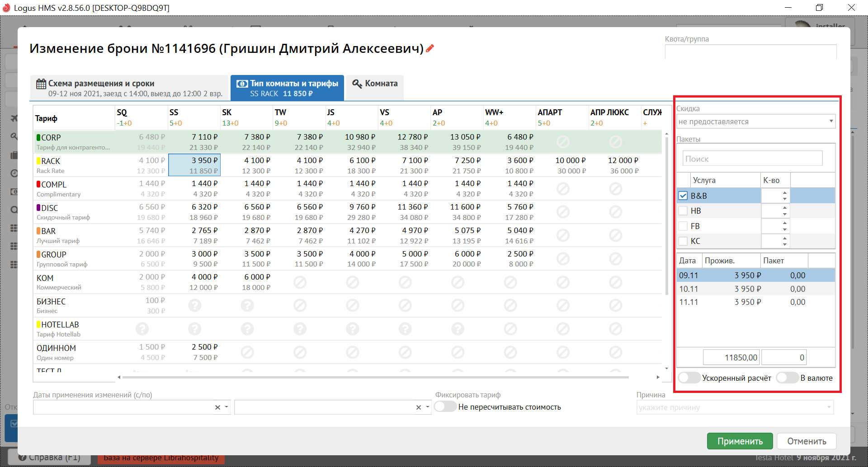Click the horizontal scrollbar under the tariff table
This screenshot has width=868, height=467.
click(x=375, y=377)
